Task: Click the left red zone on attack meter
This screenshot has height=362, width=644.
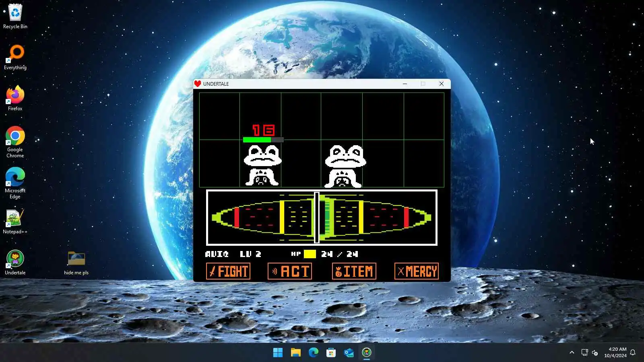Action: click(237, 218)
